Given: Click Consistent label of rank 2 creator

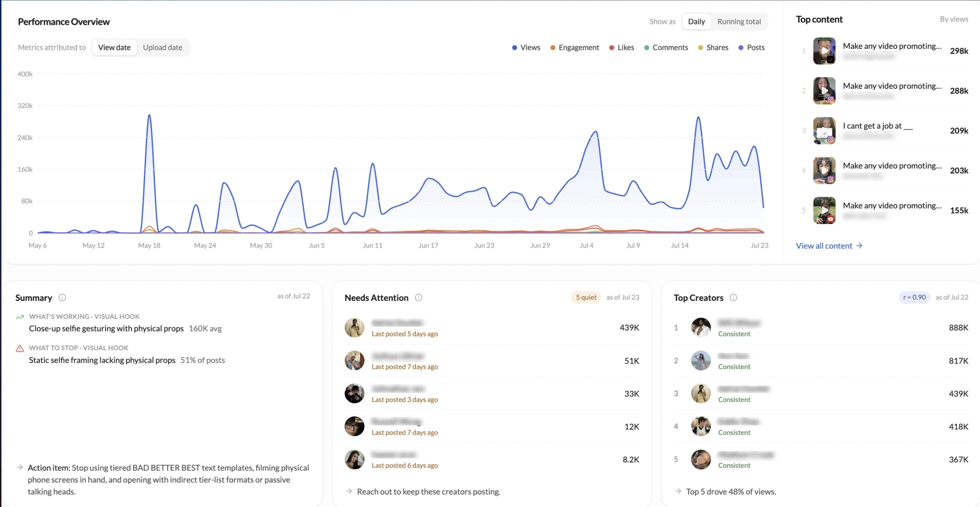Looking at the screenshot, I should [x=734, y=367].
